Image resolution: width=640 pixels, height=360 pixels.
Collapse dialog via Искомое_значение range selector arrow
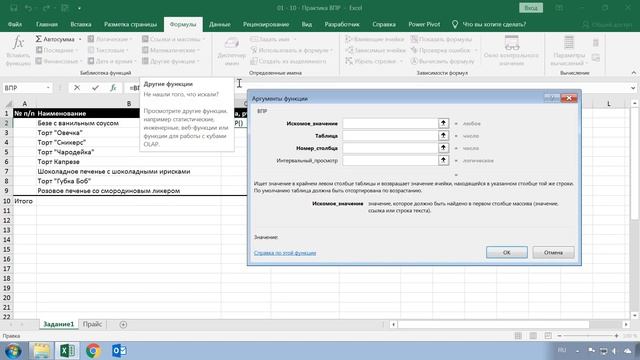pyautogui.click(x=443, y=123)
